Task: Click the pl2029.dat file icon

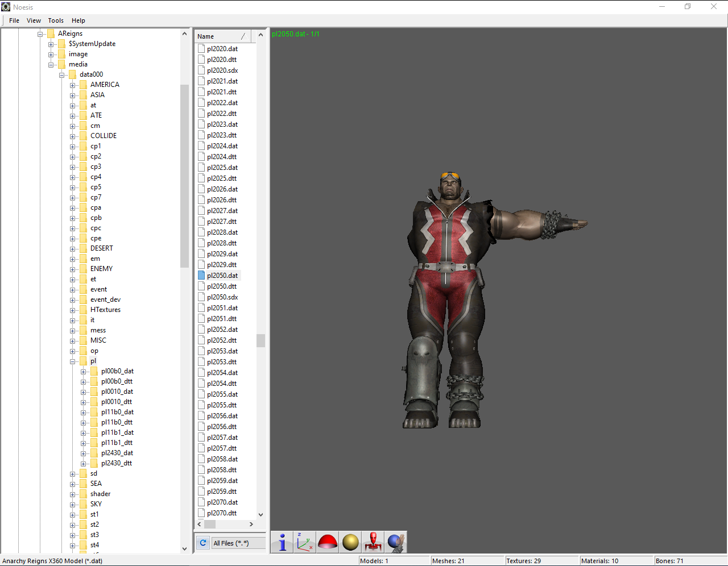Action: [x=201, y=254]
